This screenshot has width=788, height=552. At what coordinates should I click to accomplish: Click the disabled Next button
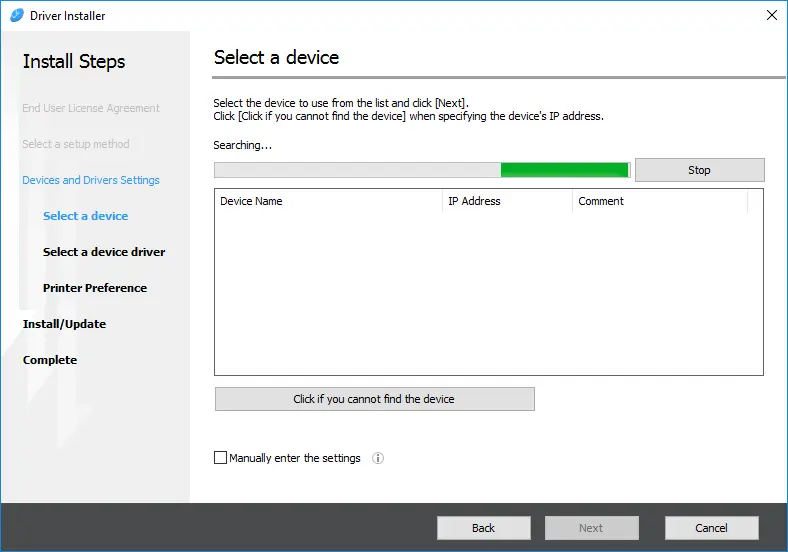(591, 528)
